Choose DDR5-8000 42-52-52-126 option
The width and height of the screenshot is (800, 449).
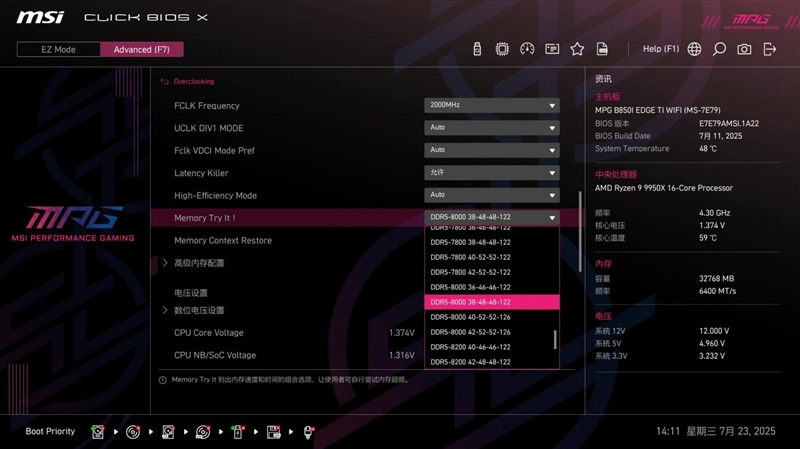tap(492, 332)
